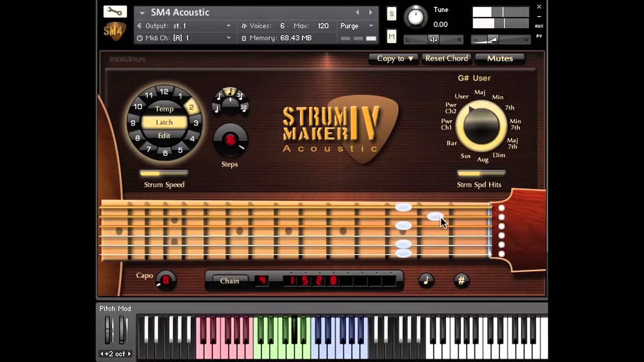Screen dimensions: 644x362
Task: Open the wrench instrument options icon
Action: point(115,12)
